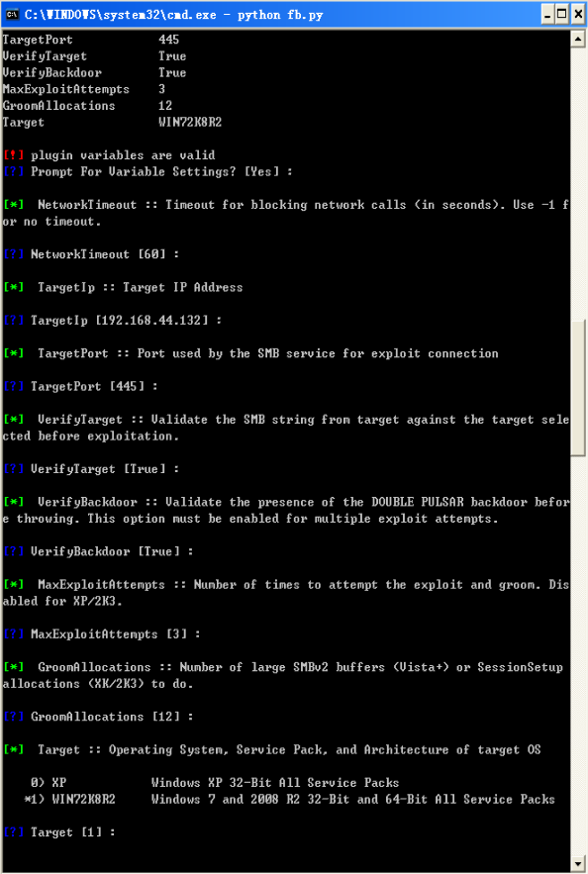This screenshot has width=588, height=874.
Task: Click the Target [1] prompt line
Action: pos(59,832)
